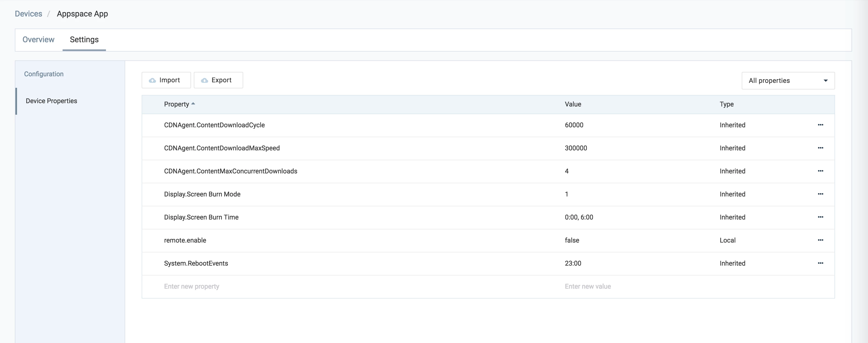Open options menu for System.RebootEvents row
Screen dimensions: 868x343
(820, 263)
